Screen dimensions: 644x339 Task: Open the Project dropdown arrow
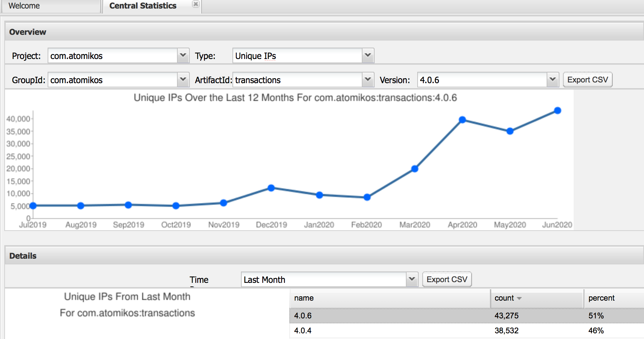pos(183,55)
